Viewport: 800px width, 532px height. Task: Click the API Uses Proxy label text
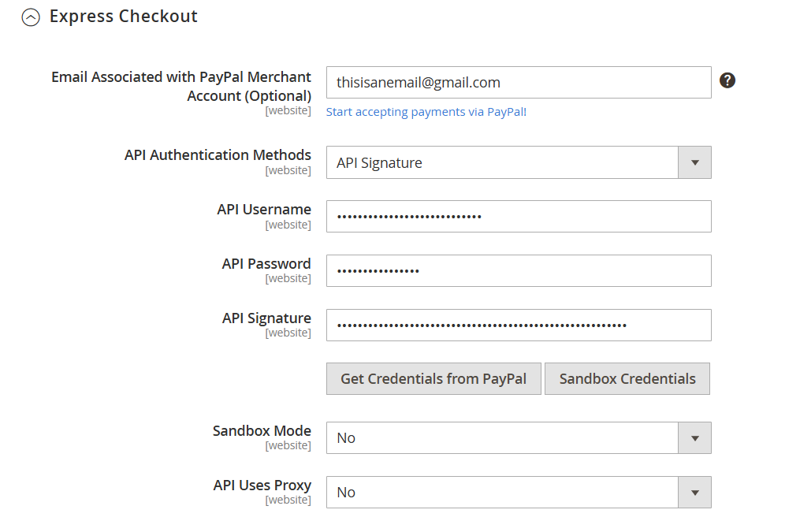262,485
